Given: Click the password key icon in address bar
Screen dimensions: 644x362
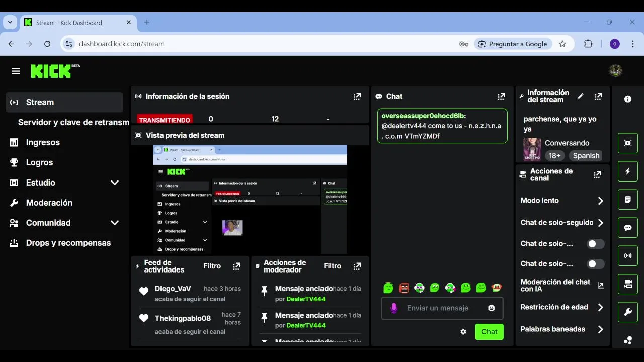Looking at the screenshot, I should 464,44.
